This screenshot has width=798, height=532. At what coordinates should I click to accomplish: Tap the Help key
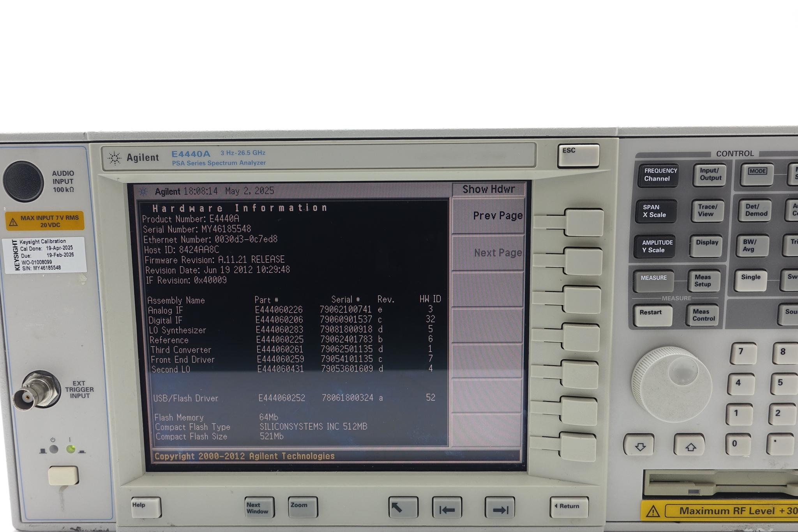click(146, 507)
